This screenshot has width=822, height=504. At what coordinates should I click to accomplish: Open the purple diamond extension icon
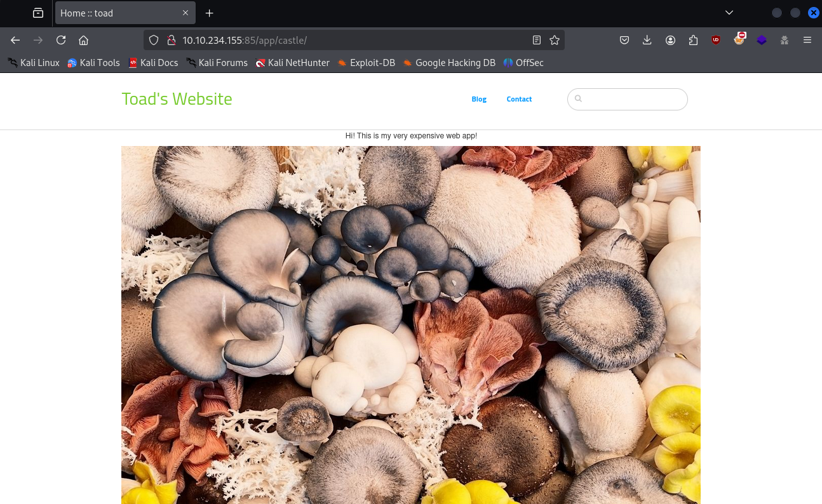coord(762,40)
